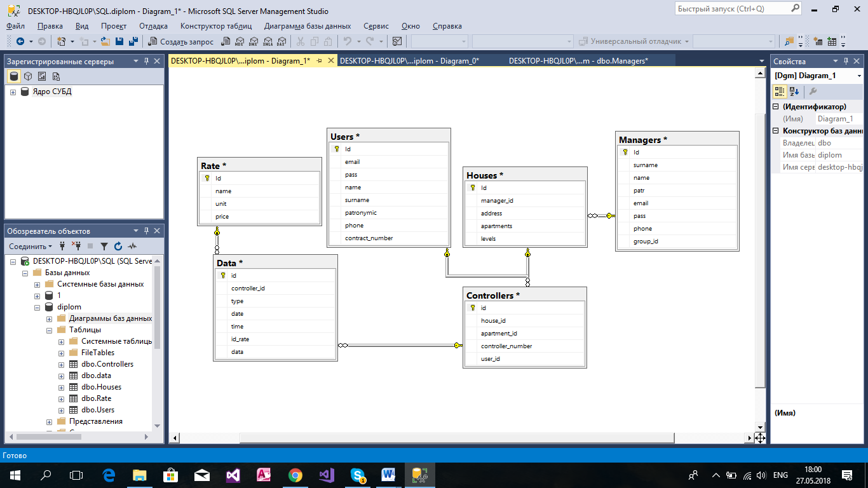The height and width of the screenshot is (488, 868).
Task: Click the undo arrow icon
Action: (x=348, y=41)
